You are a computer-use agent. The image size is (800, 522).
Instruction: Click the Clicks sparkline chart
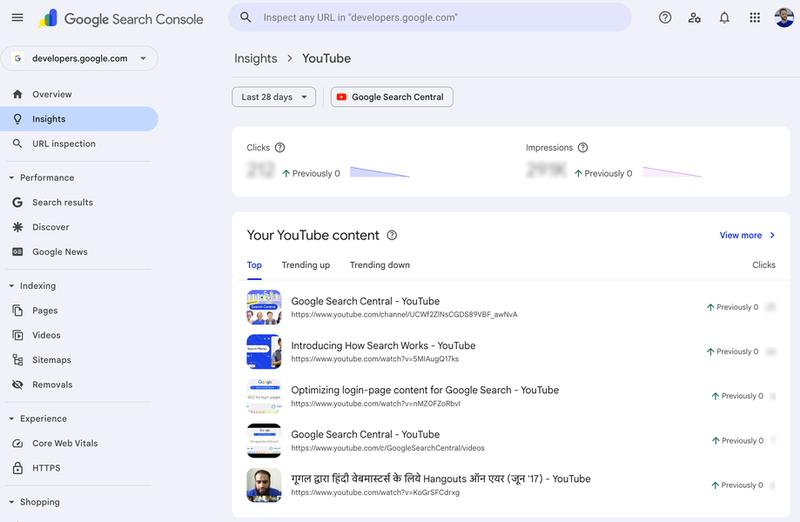click(380, 172)
